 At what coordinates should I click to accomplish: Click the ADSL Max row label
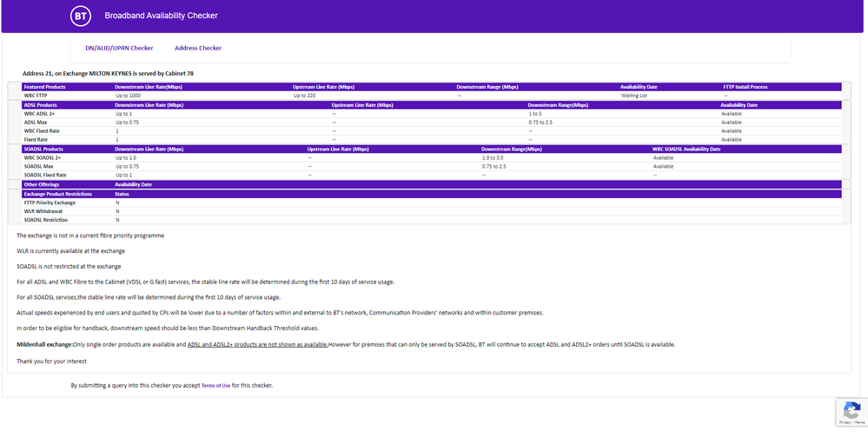click(36, 123)
